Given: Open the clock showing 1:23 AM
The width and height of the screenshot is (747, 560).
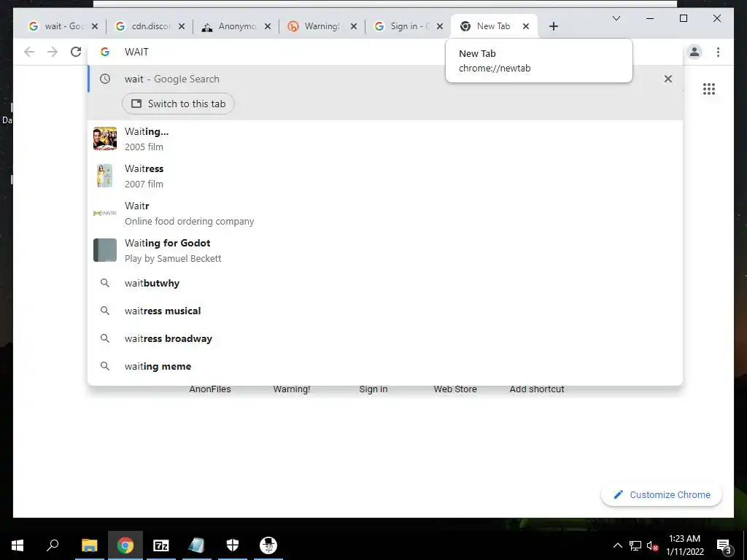Looking at the screenshot, I should pos(684,545).
